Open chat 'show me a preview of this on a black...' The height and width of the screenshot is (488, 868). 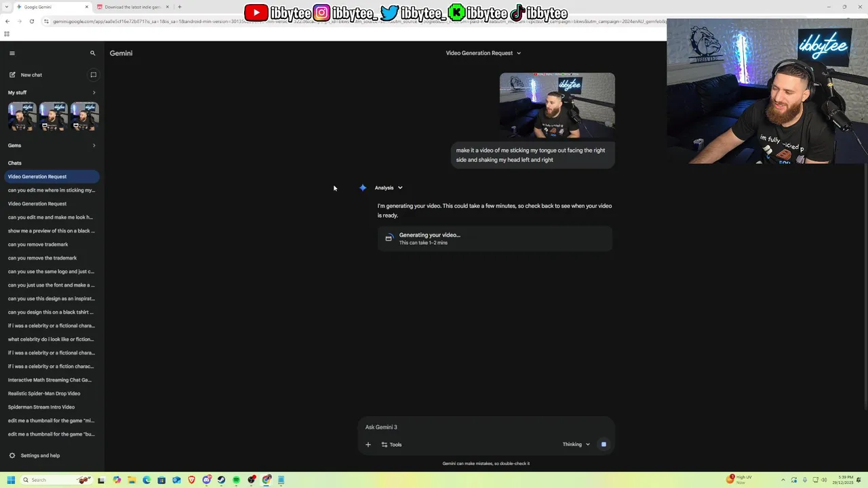(x=52, y=230)
